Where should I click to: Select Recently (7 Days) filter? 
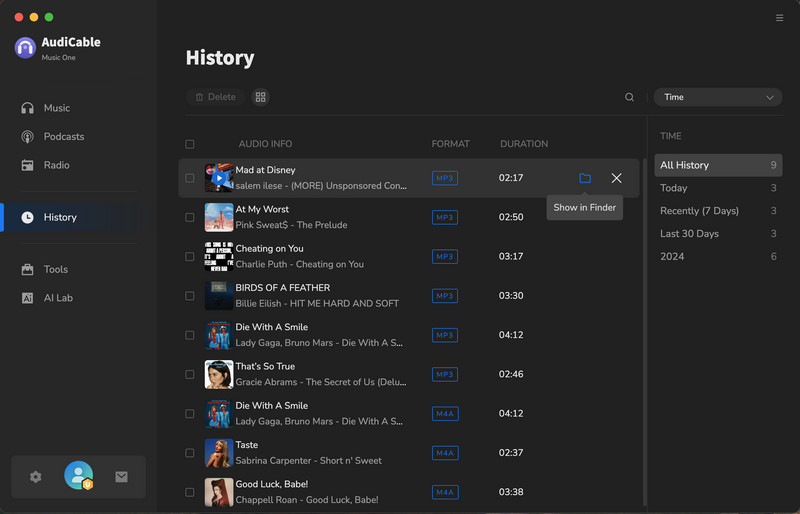point(718,211)
